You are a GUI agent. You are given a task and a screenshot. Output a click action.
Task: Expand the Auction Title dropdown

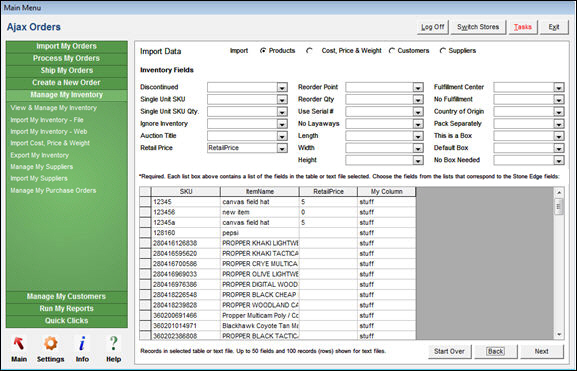click(x=282, y=136)
